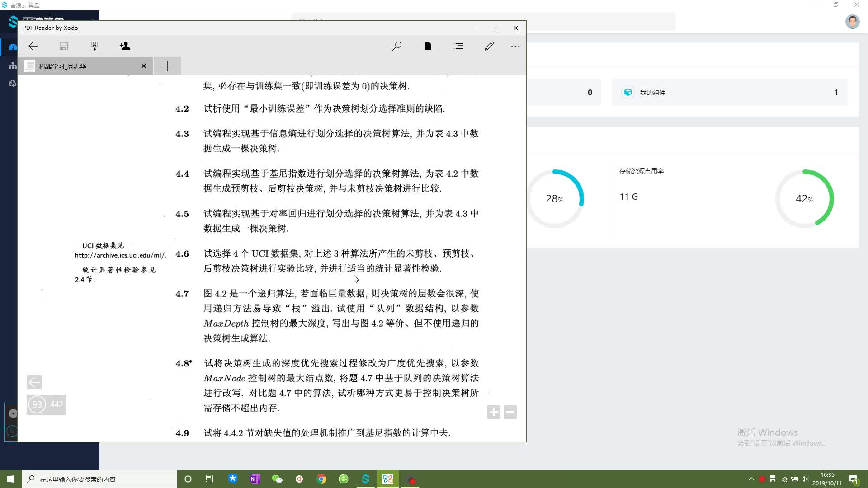This screenshot has width=868, height=488.
Task: Click the back arrow in Xodo toolbar
Action: click(x=33, y=46)
